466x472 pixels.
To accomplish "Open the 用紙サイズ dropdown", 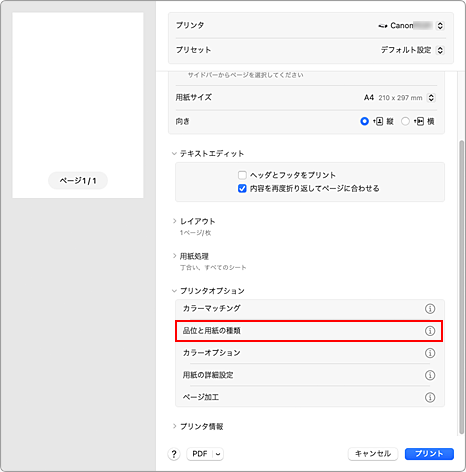I will click(431, 98).
